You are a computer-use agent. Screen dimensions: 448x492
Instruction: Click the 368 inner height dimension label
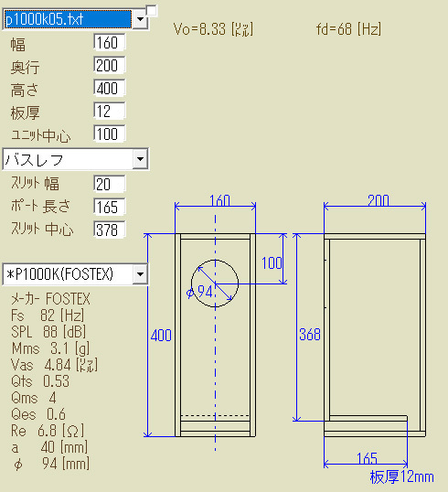click(x=310, y=335)
